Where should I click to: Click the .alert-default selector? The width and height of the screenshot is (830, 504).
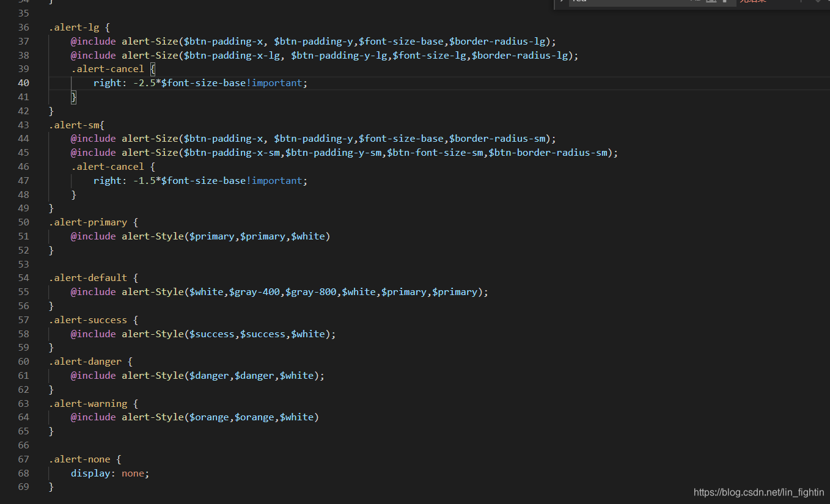pyautogui.click(x=88, y=278)
